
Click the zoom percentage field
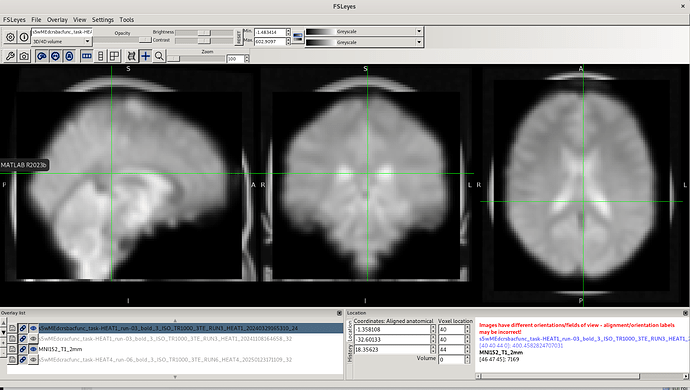tap(235, 59)
